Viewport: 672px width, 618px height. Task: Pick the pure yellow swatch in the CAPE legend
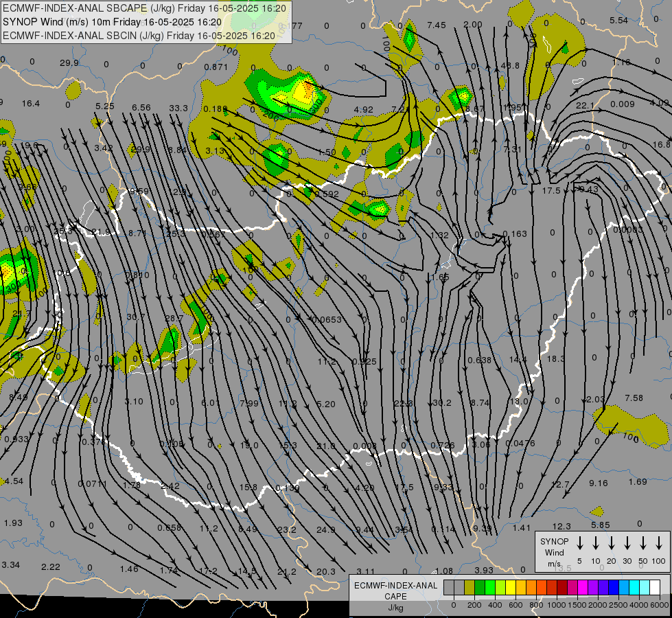point(511,587)
